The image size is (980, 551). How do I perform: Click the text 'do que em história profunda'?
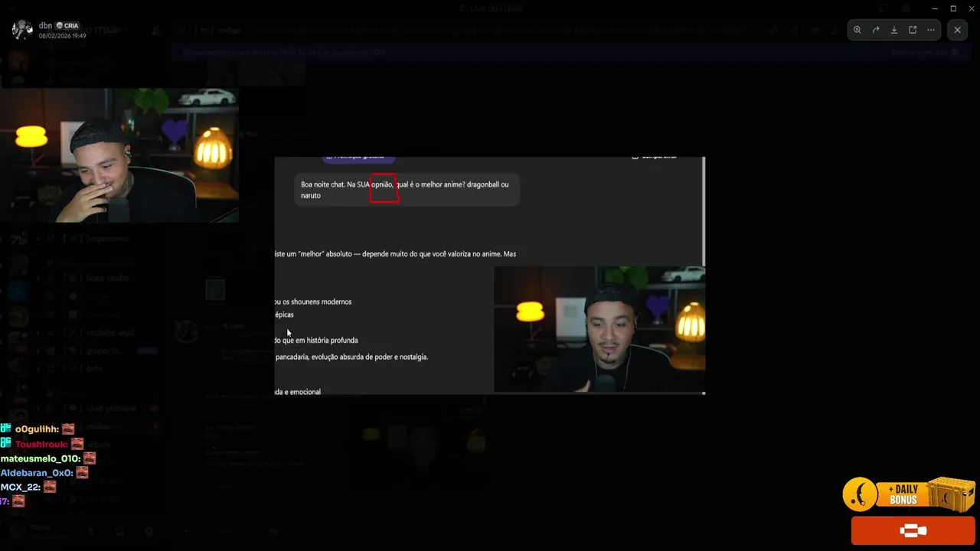316,340
